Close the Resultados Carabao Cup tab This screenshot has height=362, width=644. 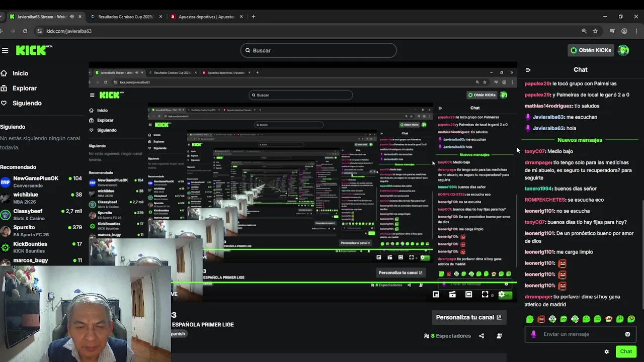coord(160,17)
